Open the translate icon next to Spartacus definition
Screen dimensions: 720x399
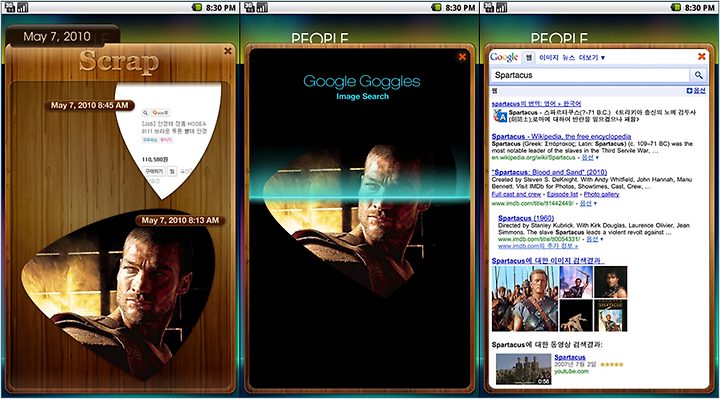(x=500, y=116)
